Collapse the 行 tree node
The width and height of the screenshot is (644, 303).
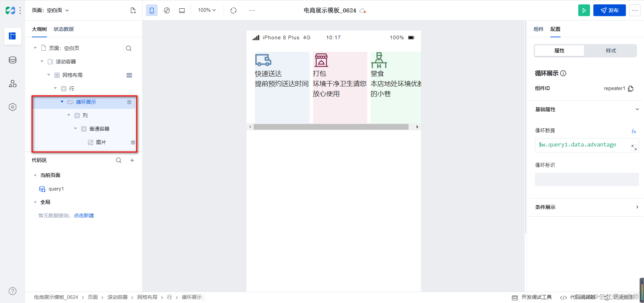click(55, 88)
